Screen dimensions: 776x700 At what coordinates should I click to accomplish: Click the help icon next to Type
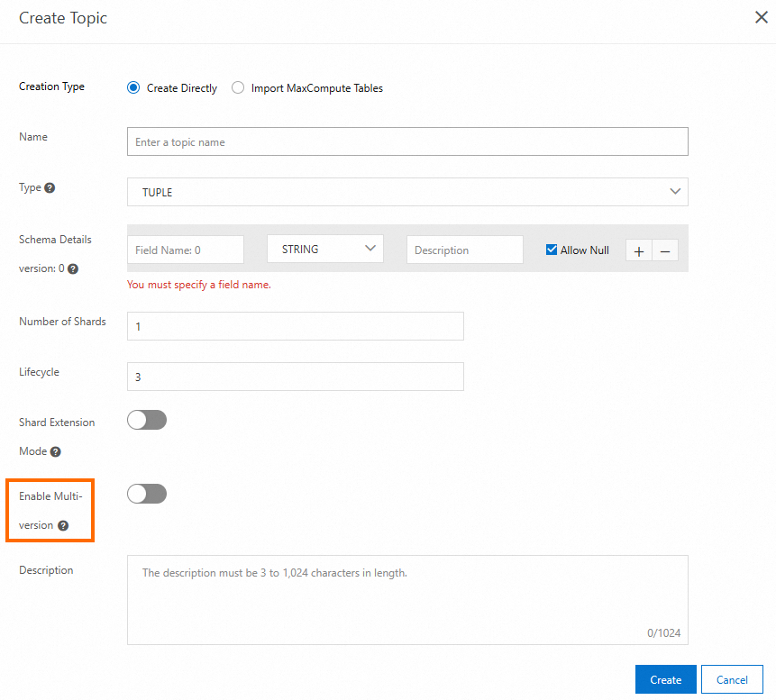[50, 188]
